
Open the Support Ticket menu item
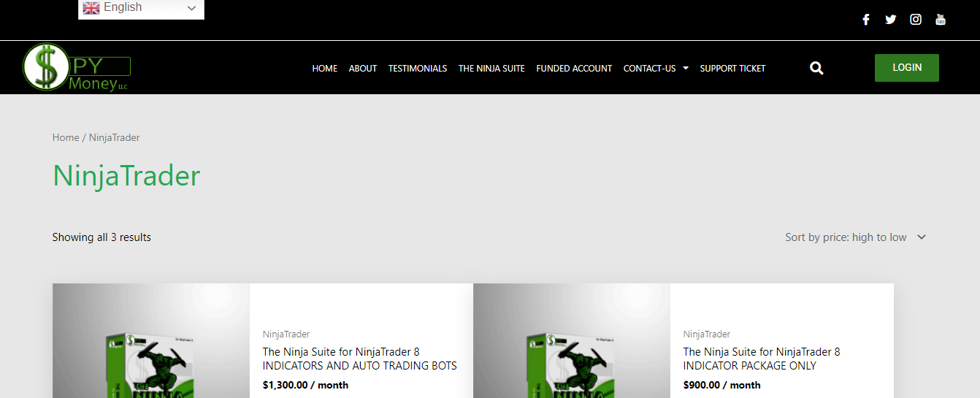[732, 68]
